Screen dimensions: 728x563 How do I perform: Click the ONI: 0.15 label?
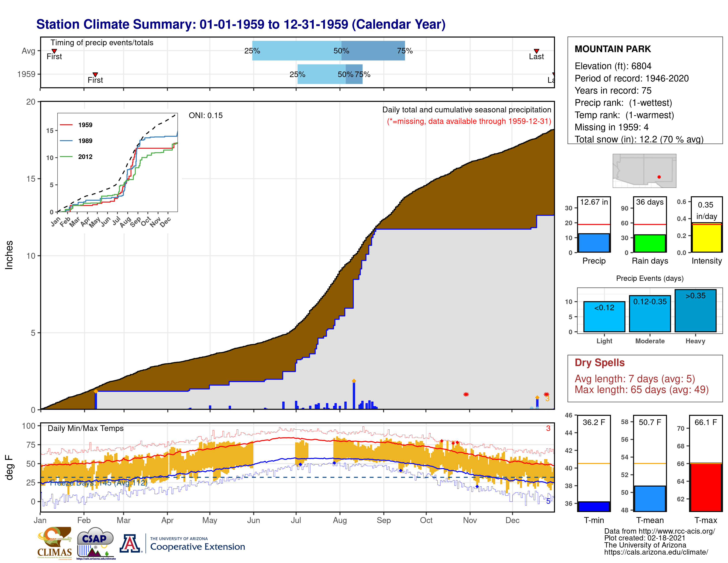coord(205,115)
